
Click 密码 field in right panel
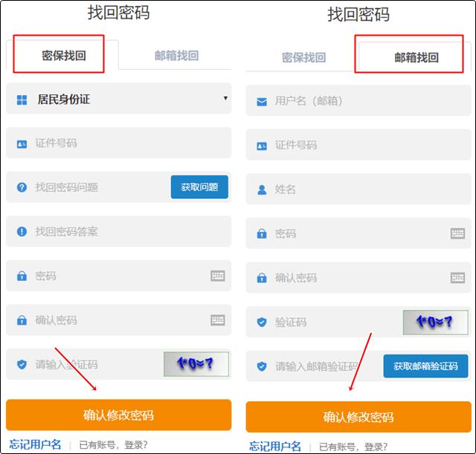pos(358,233)
